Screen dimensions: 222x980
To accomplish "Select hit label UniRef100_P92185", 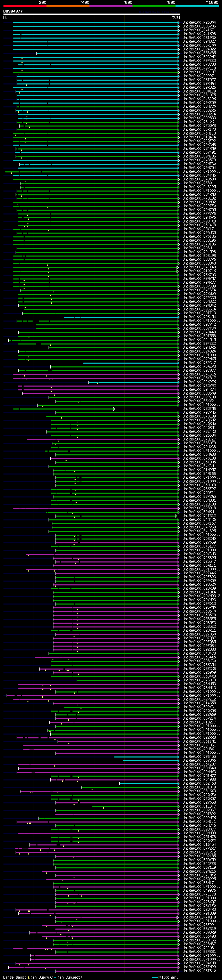I will [x=199, y=856].
